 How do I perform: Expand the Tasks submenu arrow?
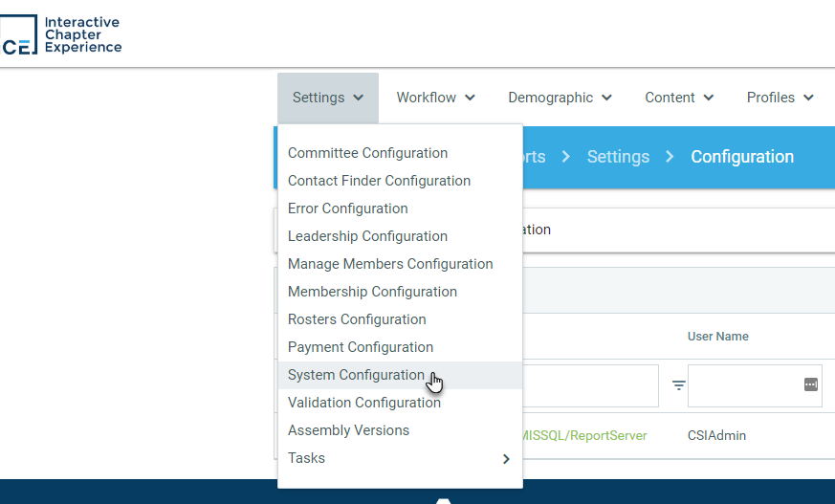pos(506,459)
